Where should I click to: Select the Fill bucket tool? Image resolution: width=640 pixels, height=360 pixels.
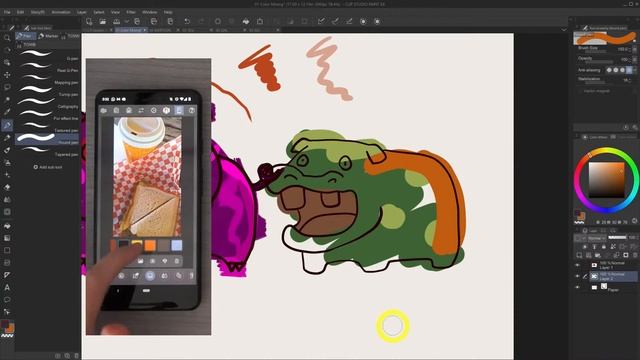(7, 226)
